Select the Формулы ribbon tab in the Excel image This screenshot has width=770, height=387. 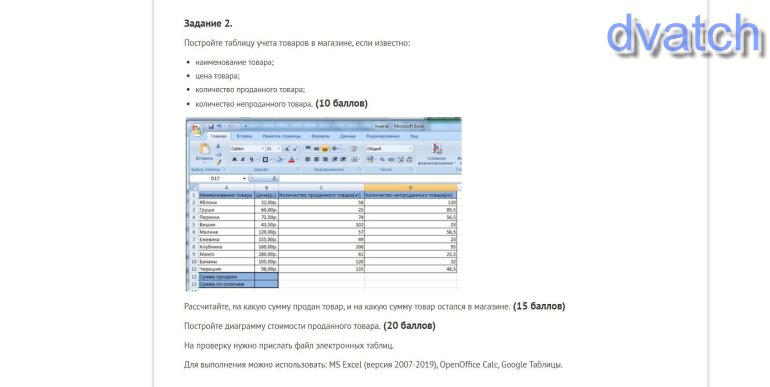320,136
